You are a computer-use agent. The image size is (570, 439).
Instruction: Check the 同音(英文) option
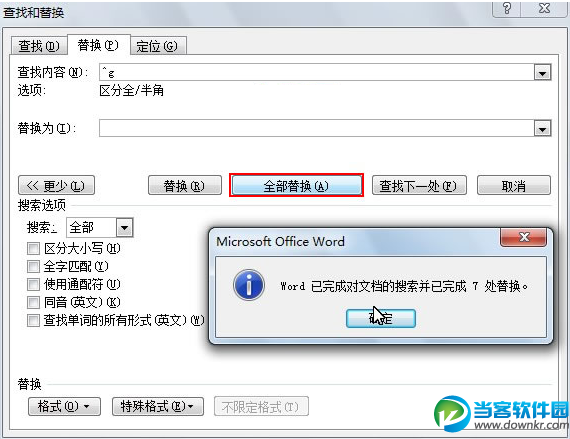pyautogui.click(x=33, y=302)
